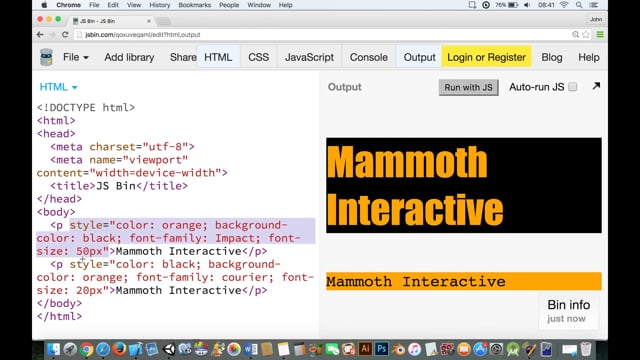
Task: Toggle the JavaScript panel
Action: coord(309,57)
